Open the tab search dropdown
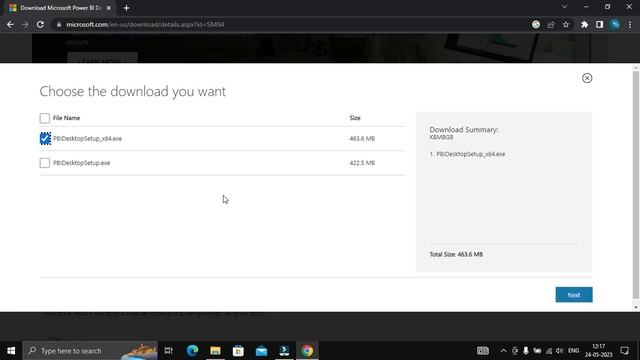The width and height of the screenshot is (640, 360). [x=564, y=7]
